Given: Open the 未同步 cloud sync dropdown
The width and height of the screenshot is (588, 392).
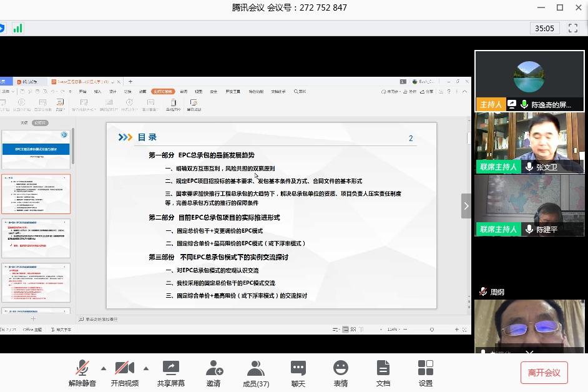Looking at the screenshot, I should (x=391, y=92).
